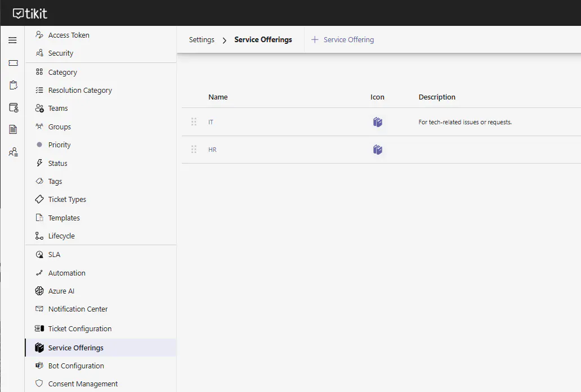
Task: Select Resolution Category in sidebar
Action: pyautogui.click(x=80, y=91)
